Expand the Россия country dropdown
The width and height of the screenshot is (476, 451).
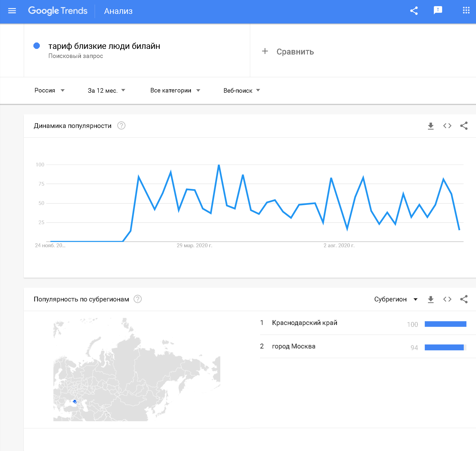coord(49,91)
